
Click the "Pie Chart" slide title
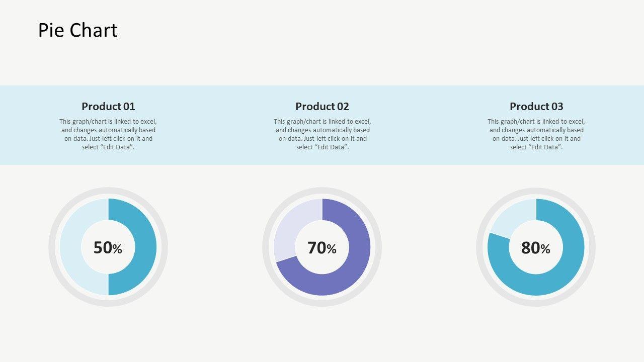tap(78, 30)
